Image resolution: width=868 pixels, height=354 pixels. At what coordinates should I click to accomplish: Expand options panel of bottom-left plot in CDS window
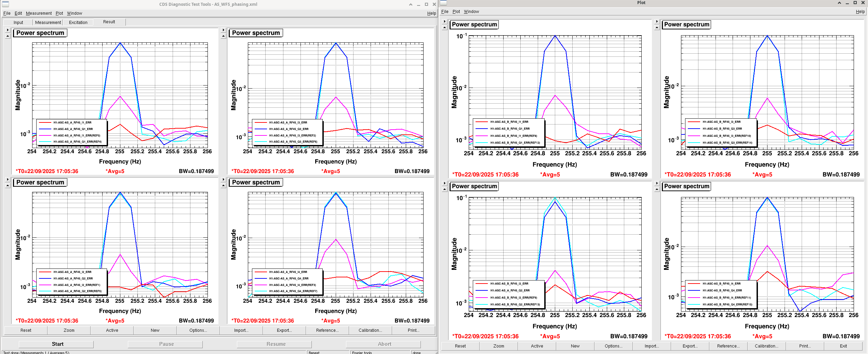(x=8, y=179)
